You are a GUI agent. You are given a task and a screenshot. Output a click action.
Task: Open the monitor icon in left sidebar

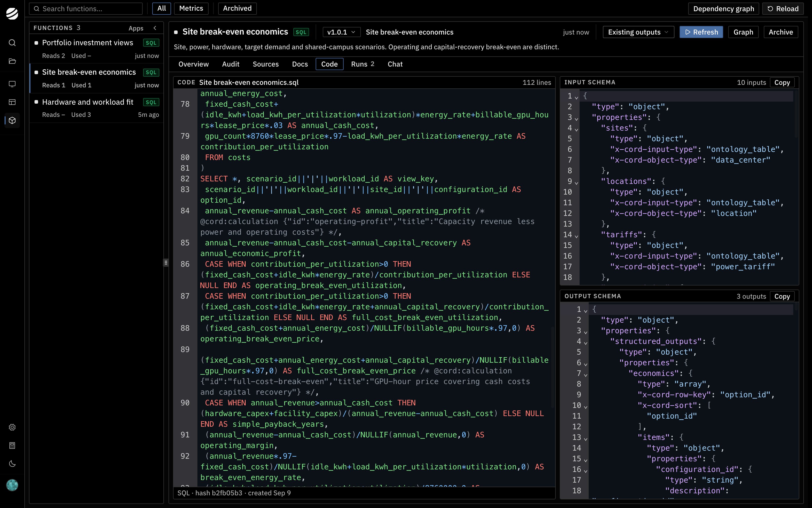point(12,84)
